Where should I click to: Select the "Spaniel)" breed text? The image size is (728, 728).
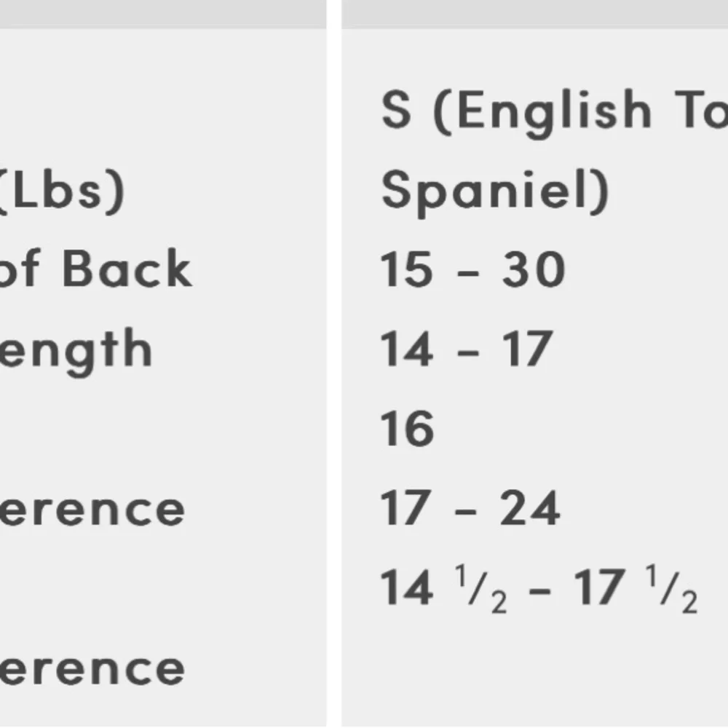click(x=495, y=191)
